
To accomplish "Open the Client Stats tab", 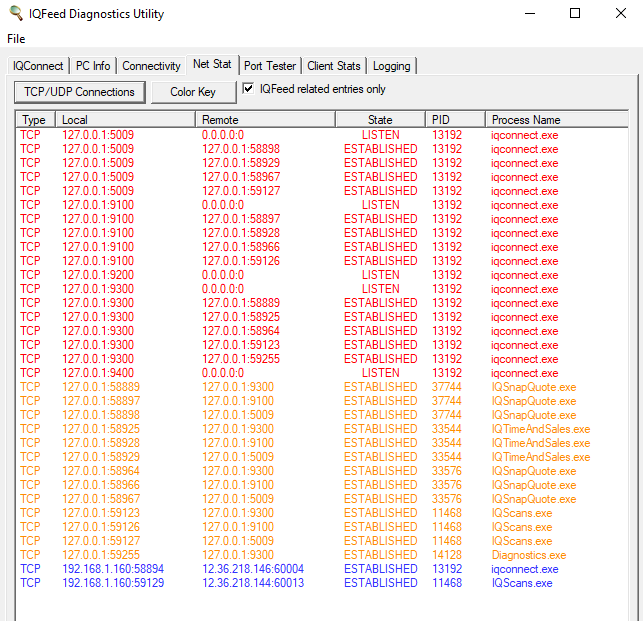I will [334, 66].
